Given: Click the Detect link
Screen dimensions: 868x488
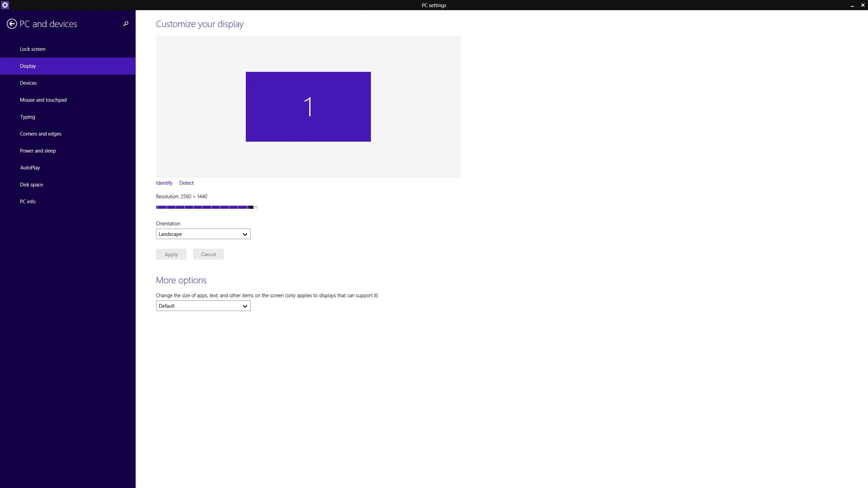Looking at the screenshot, I should pyautogui.click(x=186, y=183).
